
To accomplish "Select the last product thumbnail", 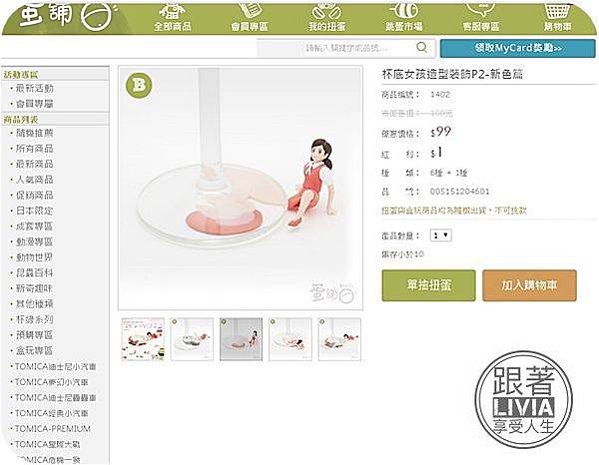I will [x=340, y=339].
